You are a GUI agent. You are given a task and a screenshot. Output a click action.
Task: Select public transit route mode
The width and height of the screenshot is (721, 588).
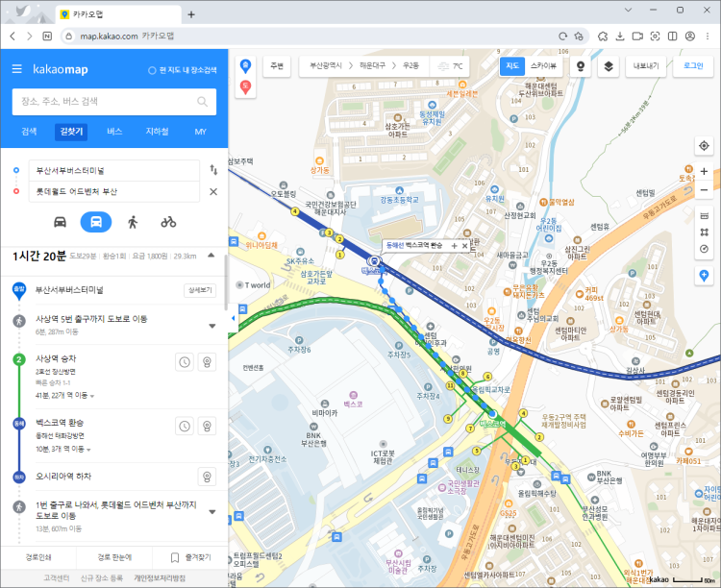[x=96, y=223]
